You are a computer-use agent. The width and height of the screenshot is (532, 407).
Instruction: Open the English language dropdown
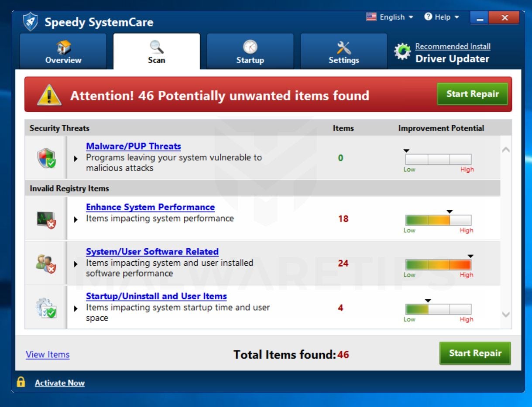tap(391, 17)
